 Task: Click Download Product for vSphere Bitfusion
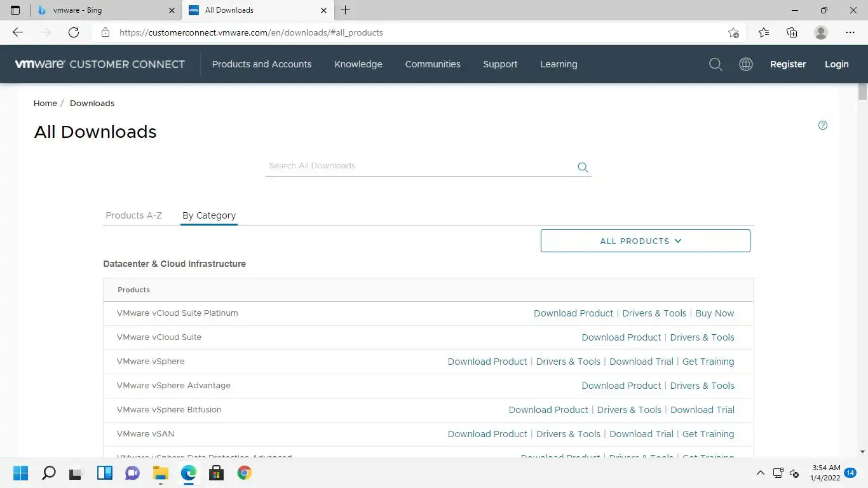548,410
